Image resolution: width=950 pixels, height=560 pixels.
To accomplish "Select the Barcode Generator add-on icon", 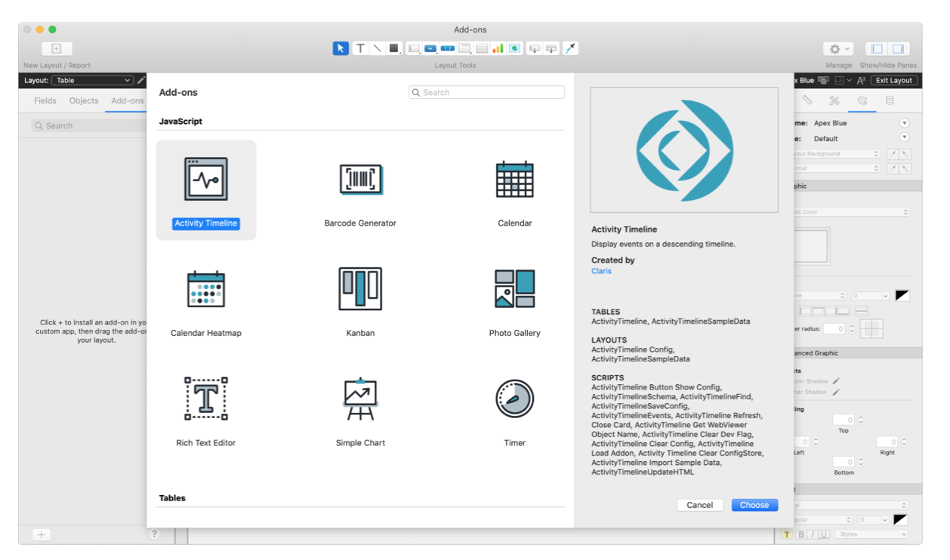I will (x=360, y=180).
